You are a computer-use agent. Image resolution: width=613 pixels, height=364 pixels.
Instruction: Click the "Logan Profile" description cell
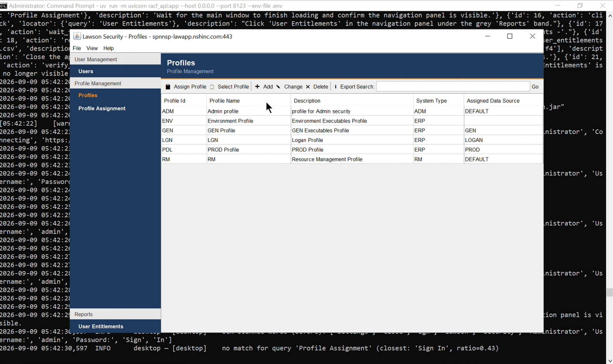tap(352, 140)
